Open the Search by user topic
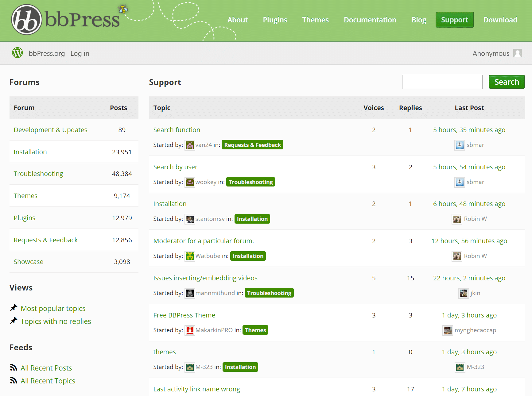The width and height of the screenshot is (532, 396). tap(175, 167)
